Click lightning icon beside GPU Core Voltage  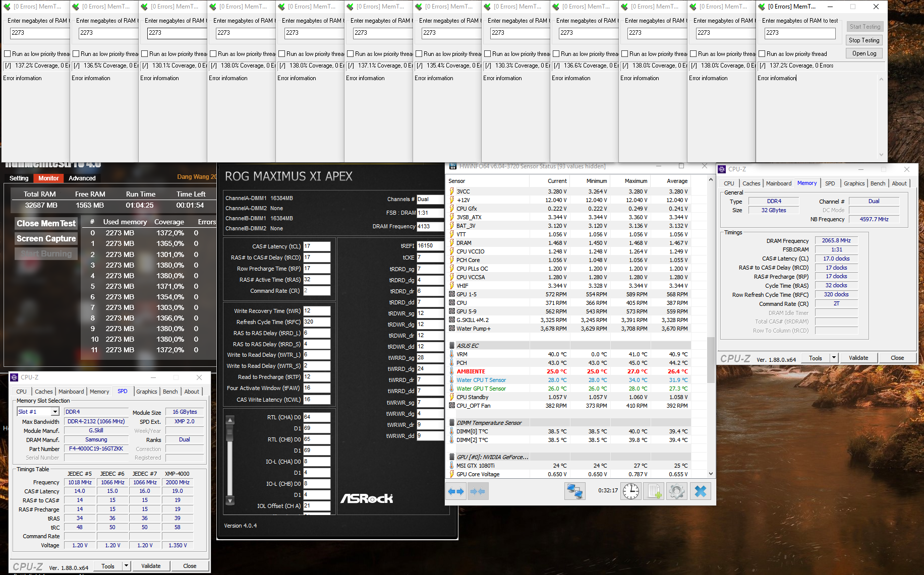(452, 474)
